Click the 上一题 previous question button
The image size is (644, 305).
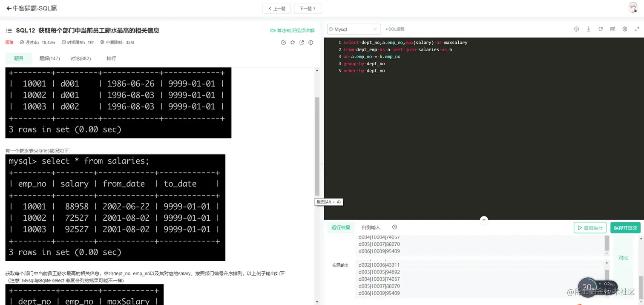(x=277, y=8)
